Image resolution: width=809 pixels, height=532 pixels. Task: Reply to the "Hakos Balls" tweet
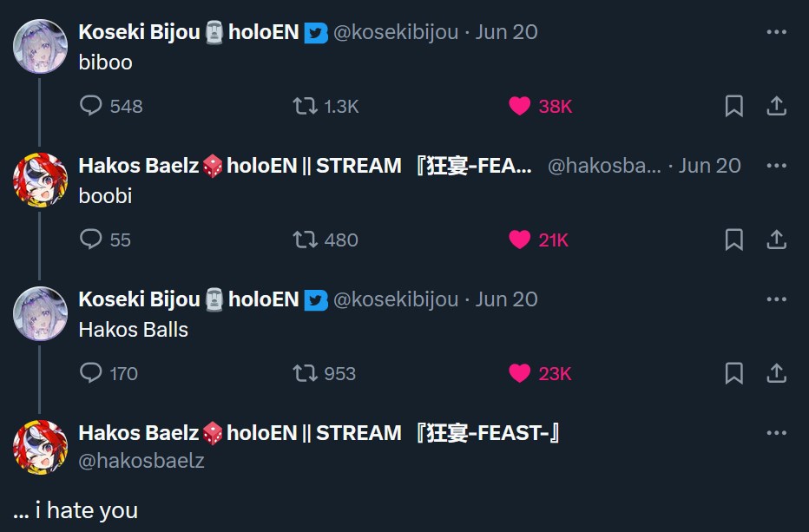click(92, 373)
